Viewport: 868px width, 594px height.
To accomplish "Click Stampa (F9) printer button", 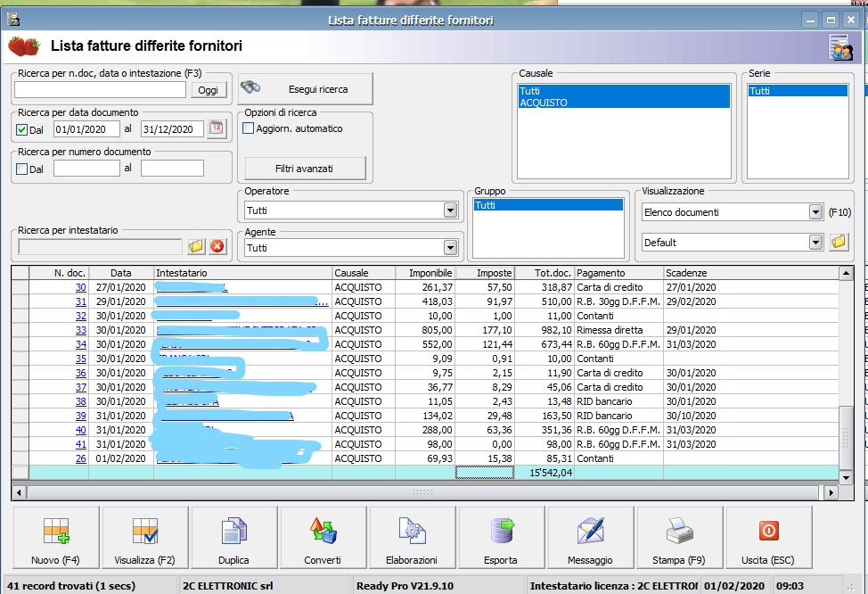I will point(679,538).
